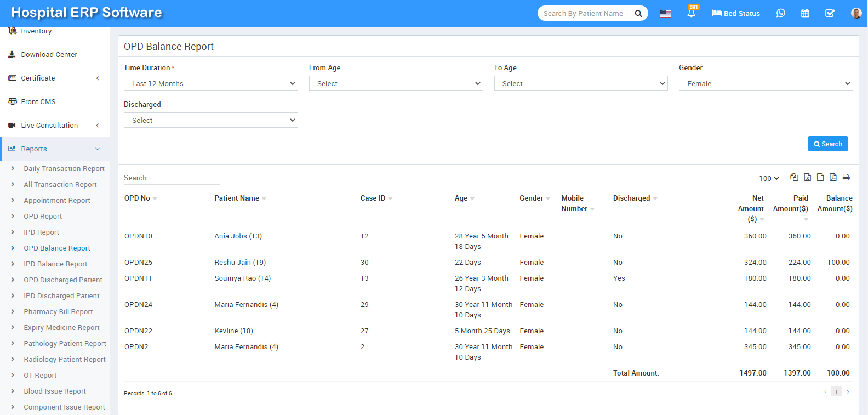Export the table as CSV file

[820, 177]
